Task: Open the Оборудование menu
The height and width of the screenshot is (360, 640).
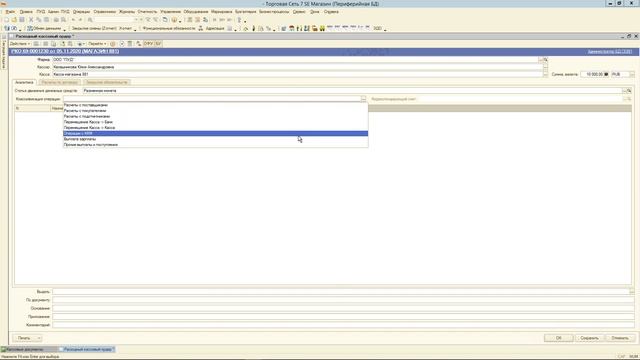Action: coord(196,12)
